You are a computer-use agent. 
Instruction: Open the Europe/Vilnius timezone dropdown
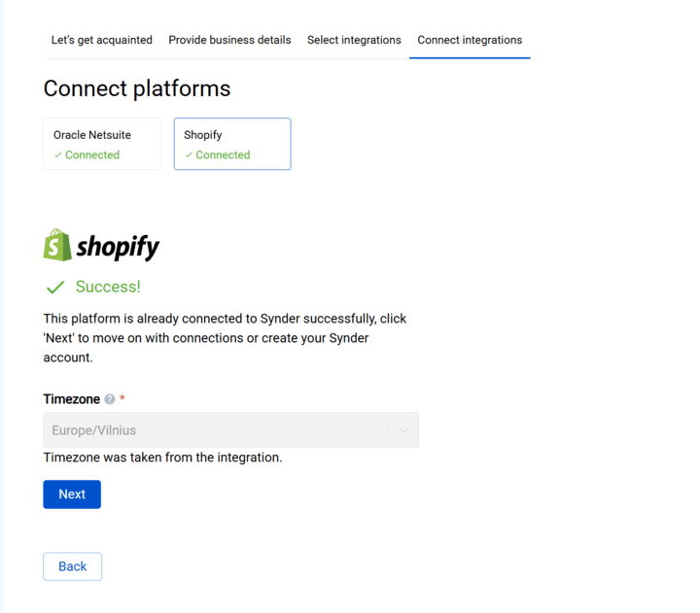230,430
